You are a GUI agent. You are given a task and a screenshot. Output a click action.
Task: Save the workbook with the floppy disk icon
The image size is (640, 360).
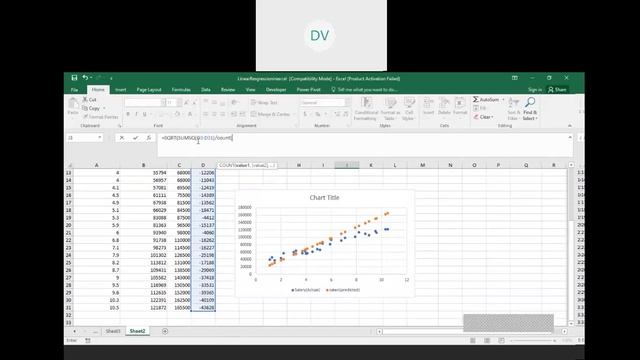click(x=74, y=78)
